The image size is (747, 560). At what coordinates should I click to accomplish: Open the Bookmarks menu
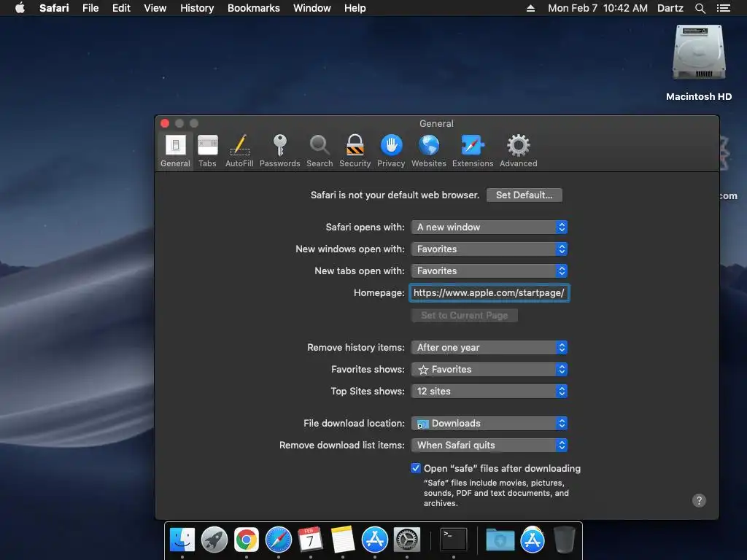coord(253,8)
